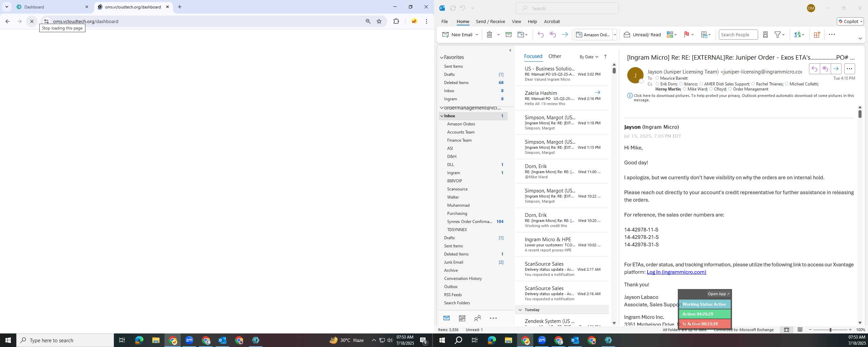The height and width of the screenshot is (347, 868).
Task: Collapse the Favorites section
Action: 441,58
